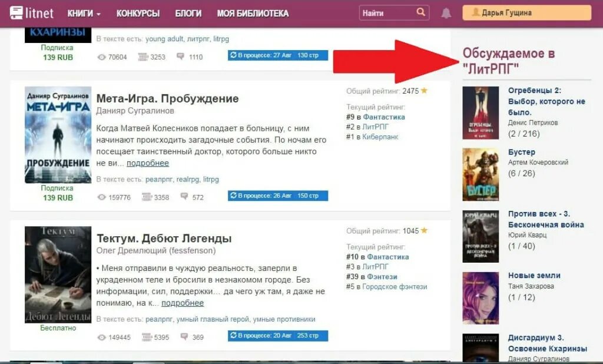Click Бесплатно under Тектум cover
Viewport: 603px width, 364px height.
(58, 328)
